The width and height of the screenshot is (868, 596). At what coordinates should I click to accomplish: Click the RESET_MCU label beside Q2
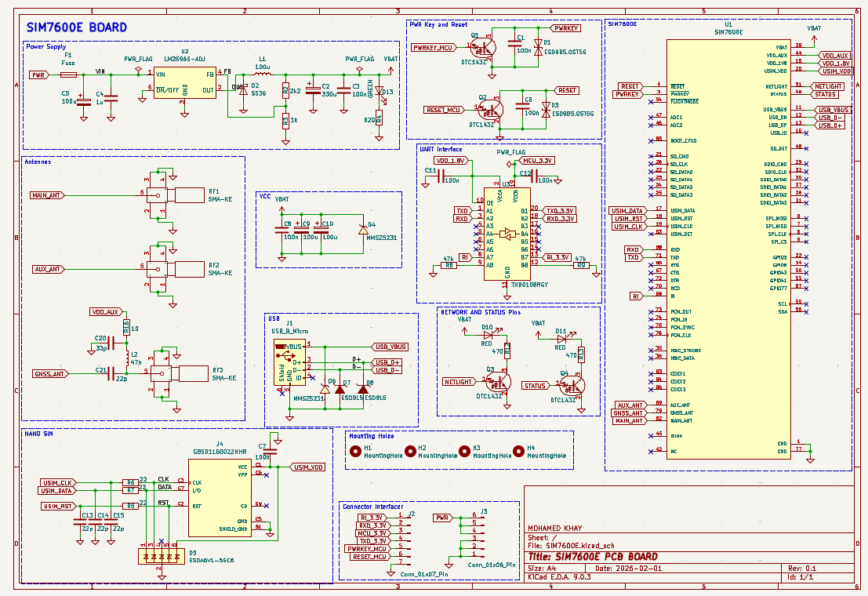point(444,110)
